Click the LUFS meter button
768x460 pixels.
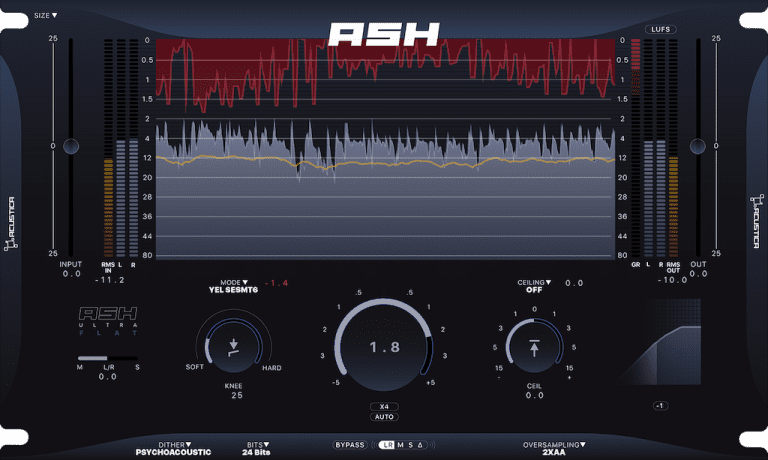(660, 30)
